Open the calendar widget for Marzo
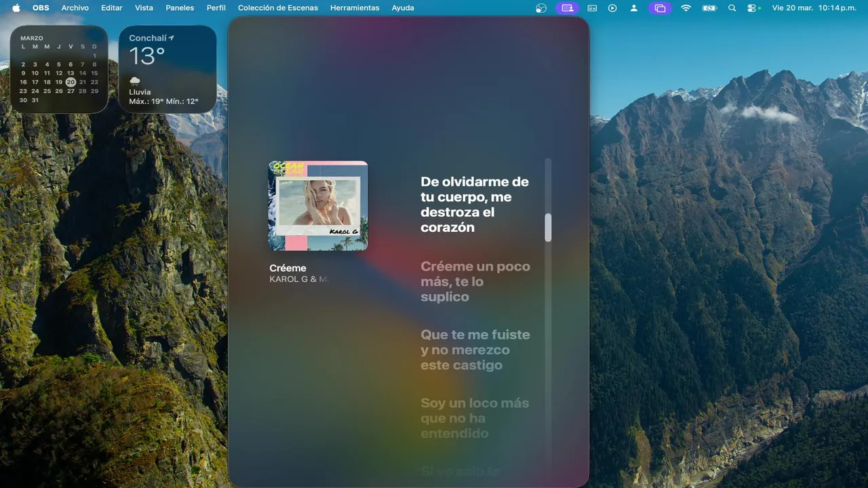The height and width of the screenshot is (488, 868). [59, 68]
